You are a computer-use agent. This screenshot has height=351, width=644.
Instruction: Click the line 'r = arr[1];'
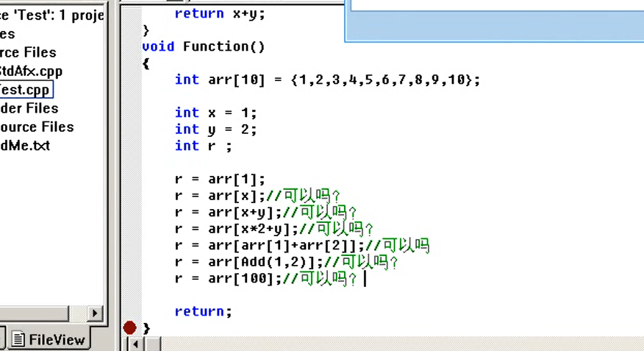tap(220, 179)
